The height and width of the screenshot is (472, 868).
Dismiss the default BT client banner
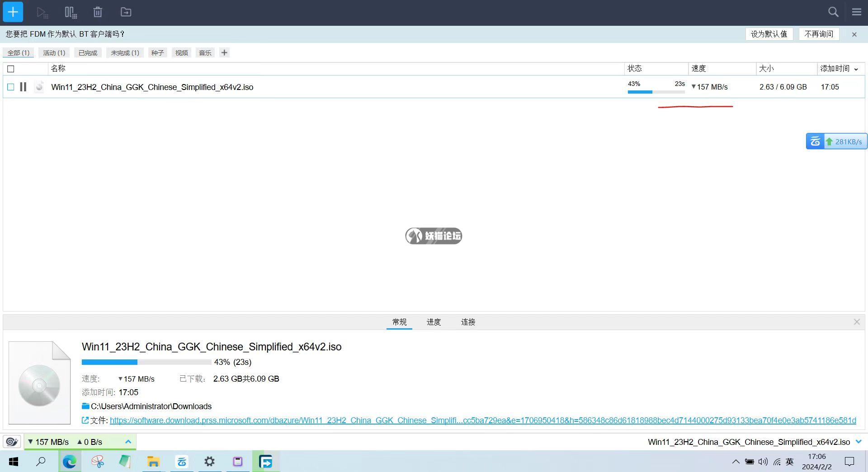coord(854,34)
